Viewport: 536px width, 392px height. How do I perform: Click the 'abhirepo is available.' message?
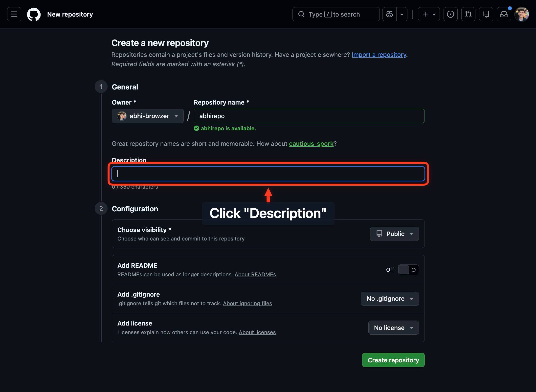tap(228, 128)
